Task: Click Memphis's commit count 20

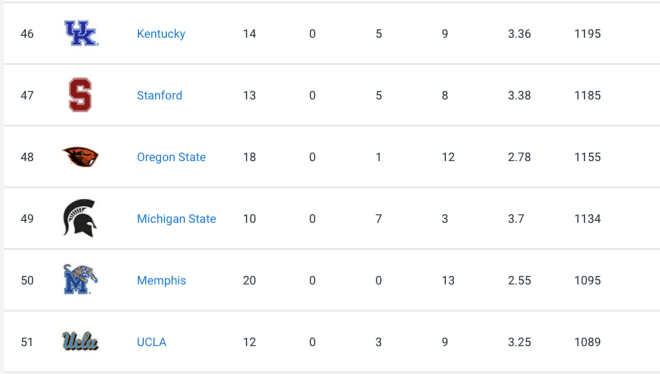Action: (249, 281)
